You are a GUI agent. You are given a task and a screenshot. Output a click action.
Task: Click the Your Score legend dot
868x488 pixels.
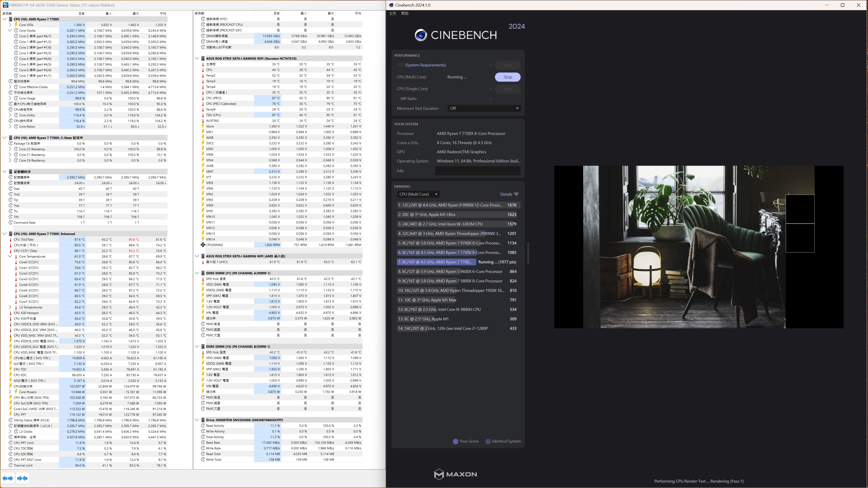pyautogui.click(x=455, y=441)
